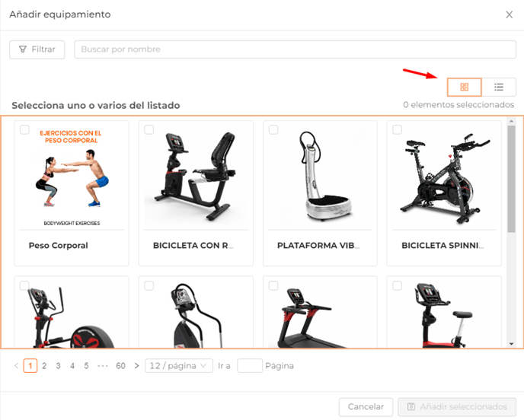Select the BICICLETA CON R... checkbox
The image size is (524, 420).
pos(149,129)
